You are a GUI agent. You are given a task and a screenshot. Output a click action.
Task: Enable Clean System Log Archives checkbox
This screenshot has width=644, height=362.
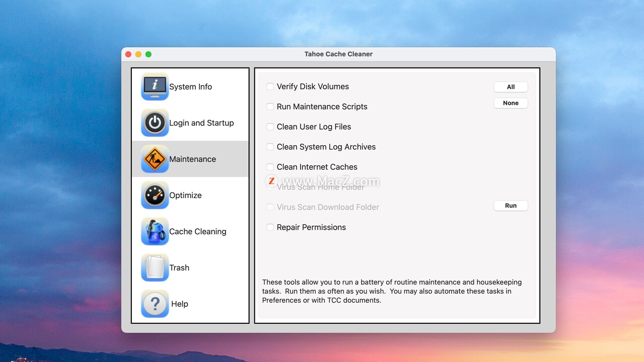pos(270,147)
